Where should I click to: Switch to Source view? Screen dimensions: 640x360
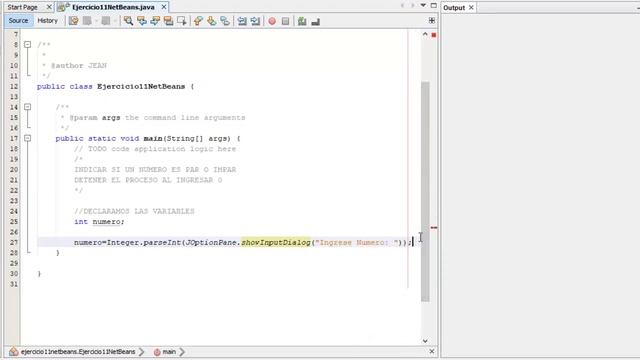point(18,20)
